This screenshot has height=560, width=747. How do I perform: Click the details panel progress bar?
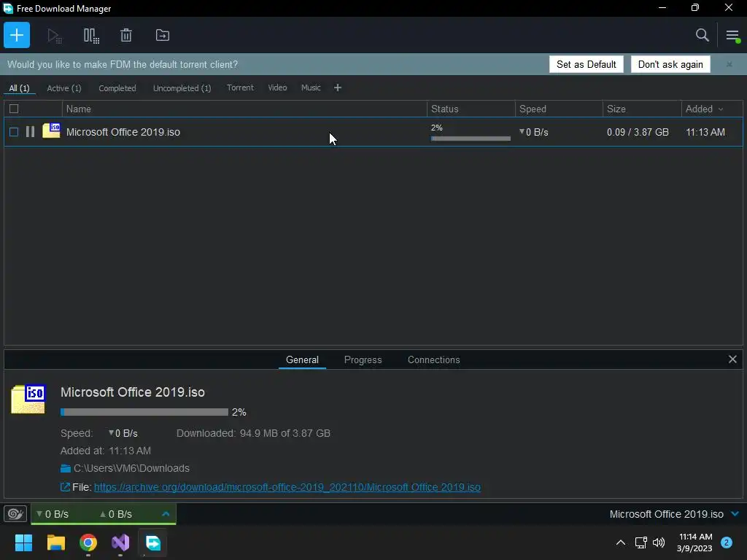pos(144,412)
